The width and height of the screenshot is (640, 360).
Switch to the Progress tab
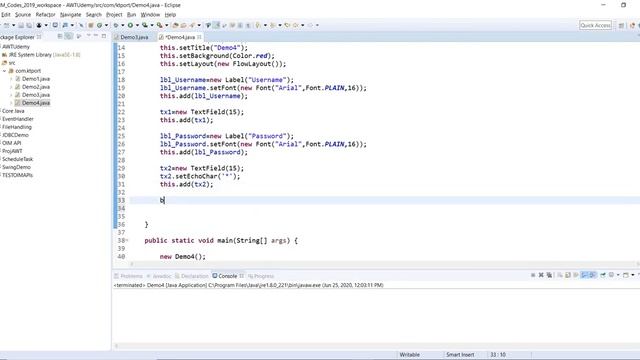tap(261, 276)
